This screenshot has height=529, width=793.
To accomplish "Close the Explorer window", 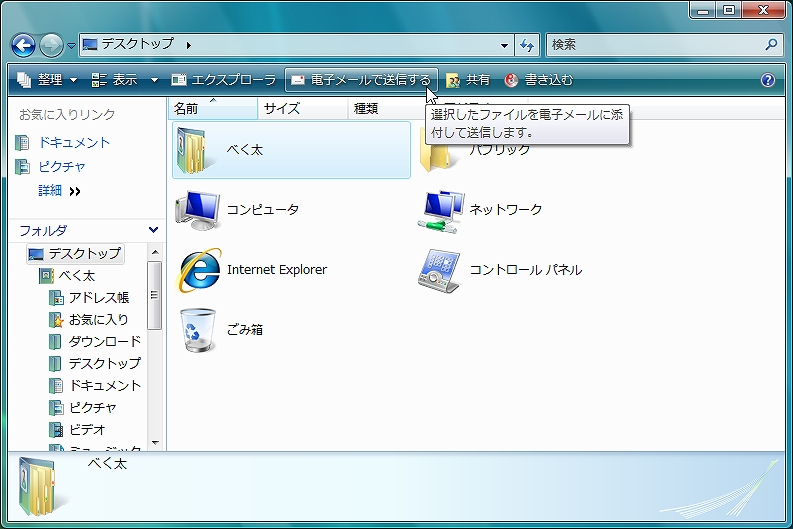I will pyautogui.click(x=764, y=10).
